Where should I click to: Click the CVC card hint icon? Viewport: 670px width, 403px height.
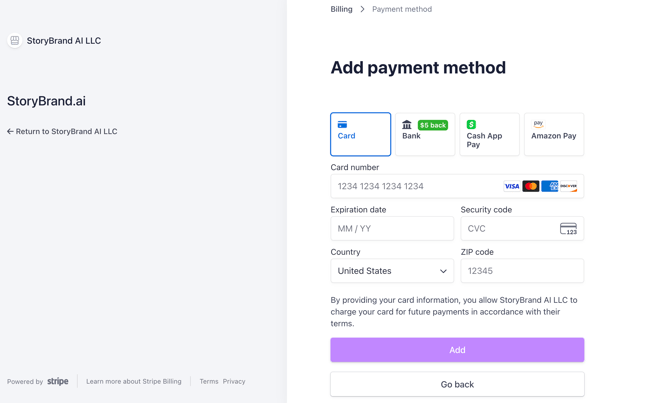pyautogui.click(x=568, y=229)
